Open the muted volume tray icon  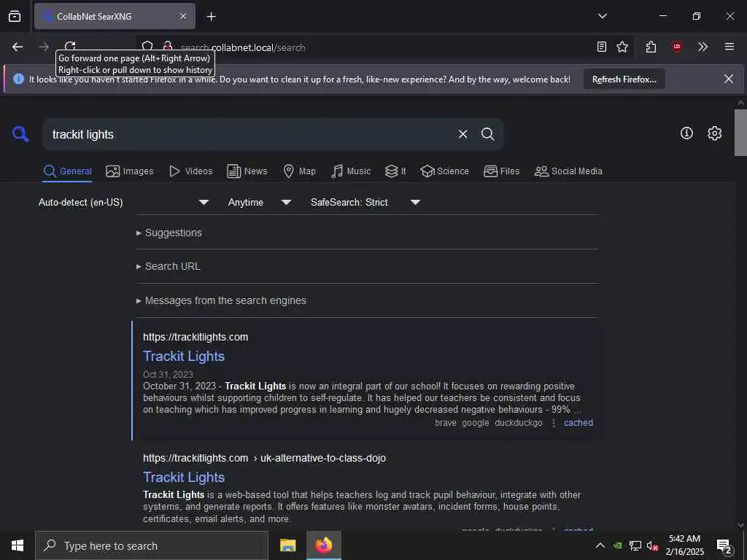tap(652, 545)
